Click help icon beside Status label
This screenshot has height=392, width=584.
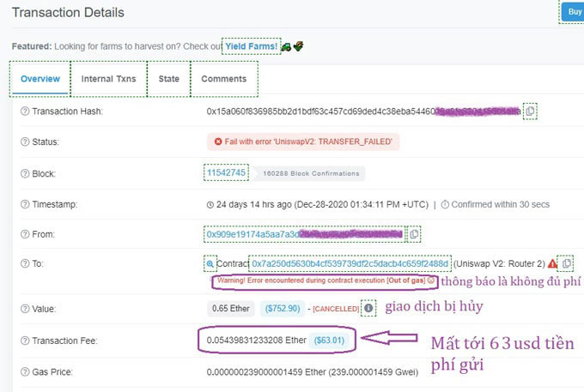(25, 142)
